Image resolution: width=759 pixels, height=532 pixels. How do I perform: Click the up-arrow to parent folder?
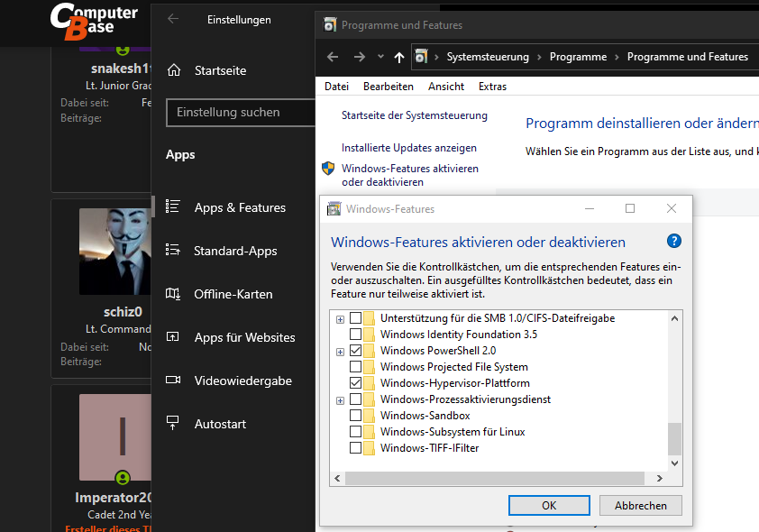[x=398, y=58]
